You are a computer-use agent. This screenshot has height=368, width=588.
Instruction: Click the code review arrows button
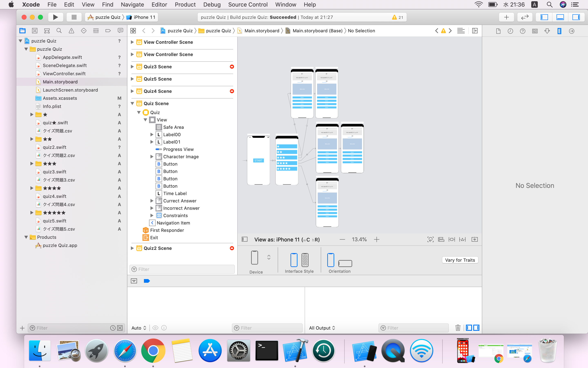pos(525,17)
